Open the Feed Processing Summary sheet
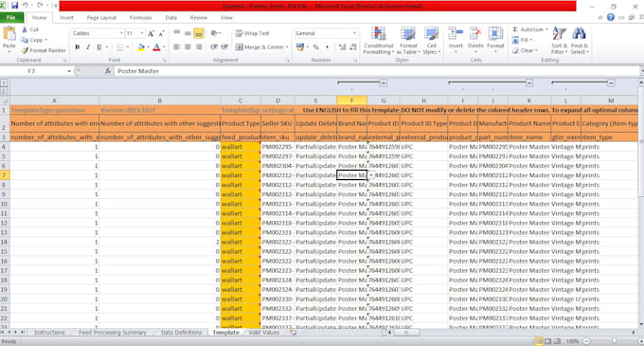 click(x=113, y=333)
